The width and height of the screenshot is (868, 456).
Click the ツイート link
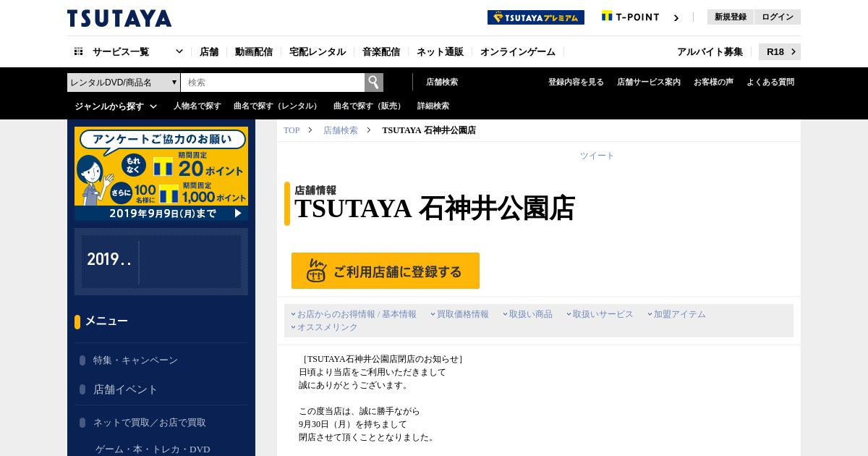pos(597,156)
